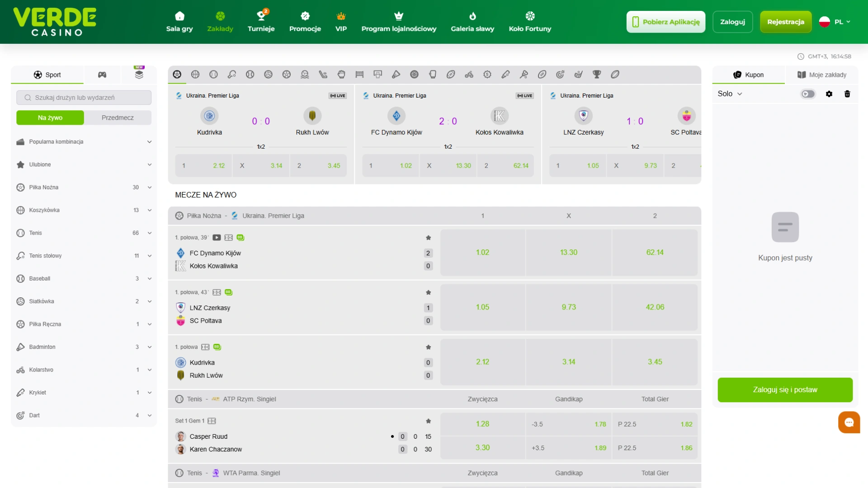
Task: Select the water polo toolbar icon
Action: tap(305, 75)
